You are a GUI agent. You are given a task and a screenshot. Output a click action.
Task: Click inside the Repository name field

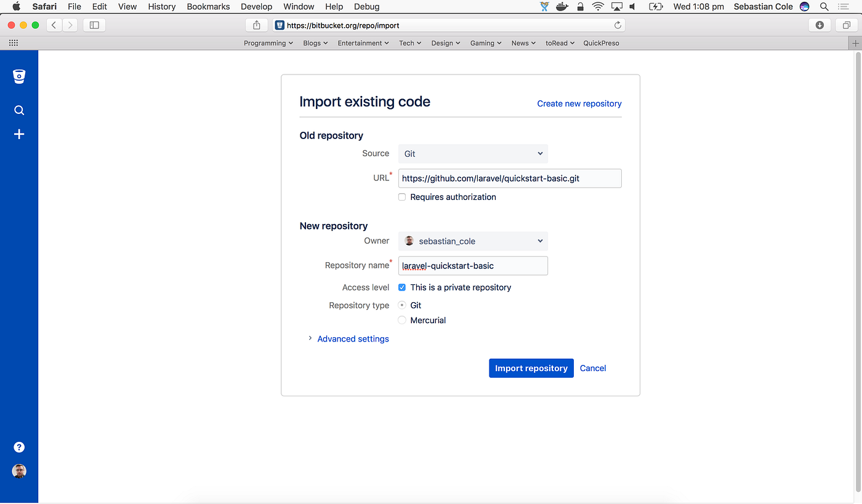point(473,265)
